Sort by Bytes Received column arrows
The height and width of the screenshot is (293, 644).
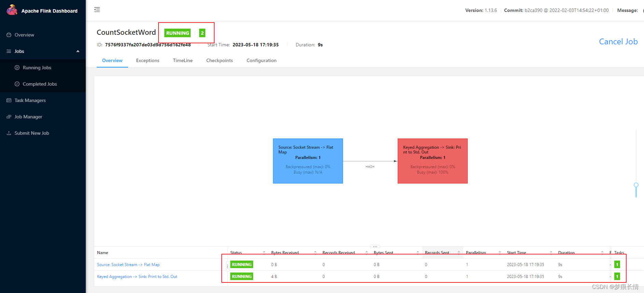click(315, 252)
